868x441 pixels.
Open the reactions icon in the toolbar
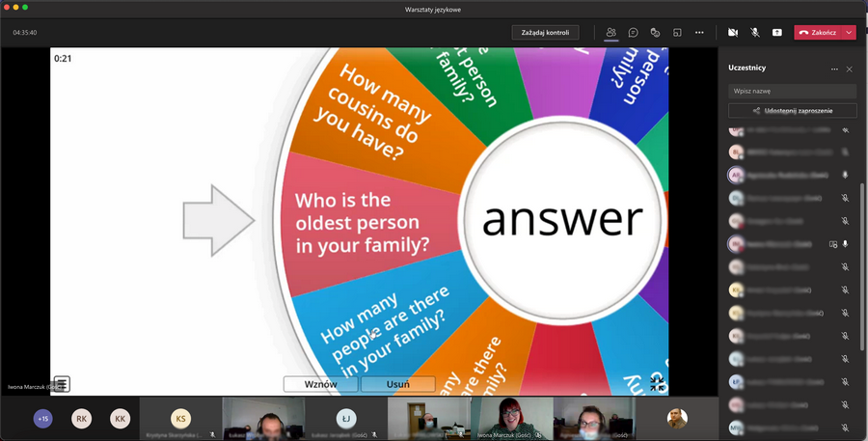pos(655,32)
